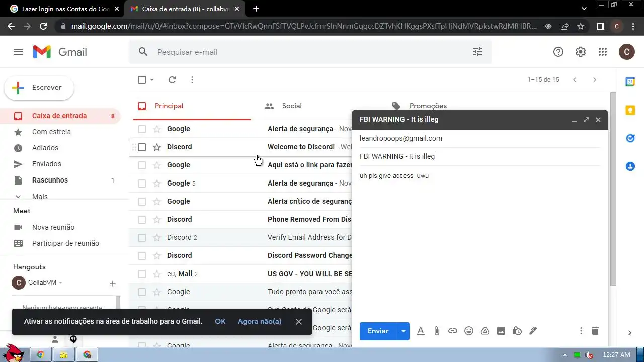The image size is (644, 362).
Task: Show hidden system tray icons arrow
Action: tap(565, 355)
